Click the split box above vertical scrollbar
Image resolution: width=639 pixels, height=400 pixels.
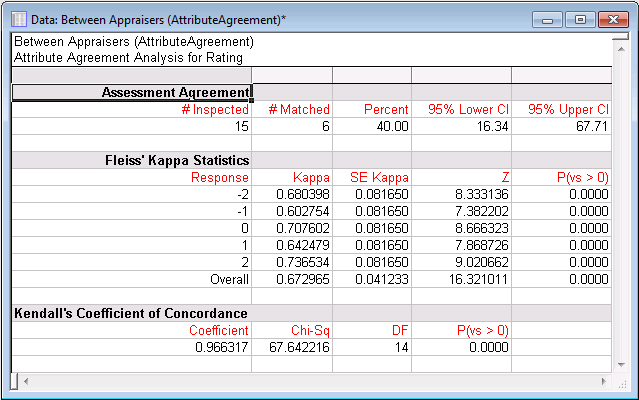tap(621, 37)
